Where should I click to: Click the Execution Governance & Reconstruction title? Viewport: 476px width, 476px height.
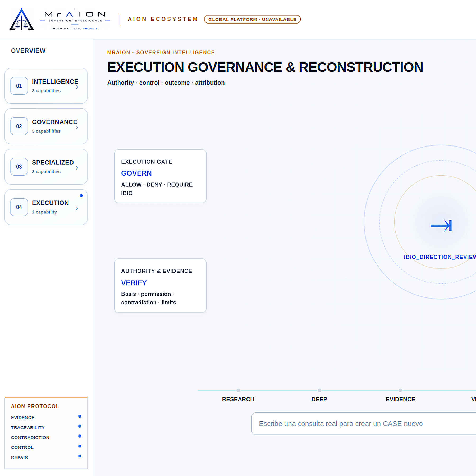tap(265, 67)
